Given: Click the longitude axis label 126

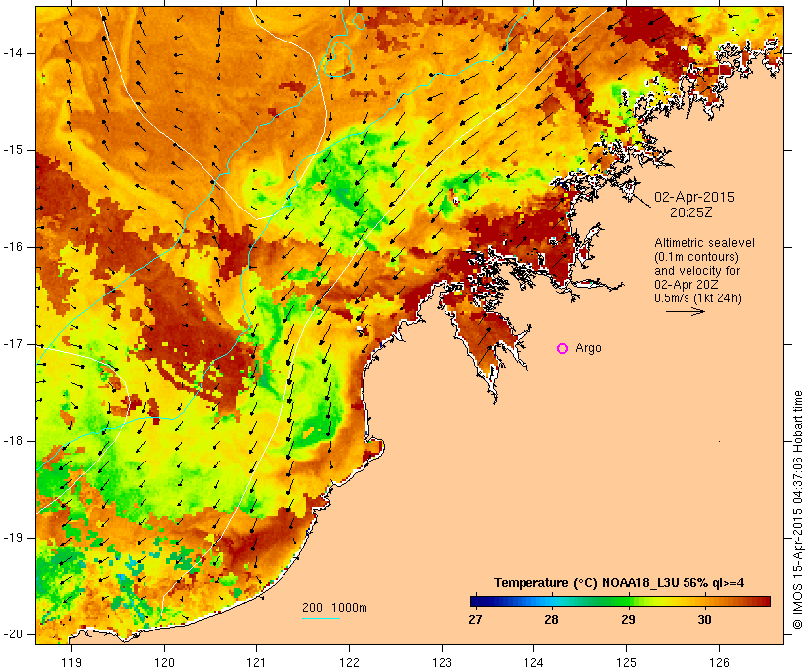Looking at the screenshot, I should point(719,662).
